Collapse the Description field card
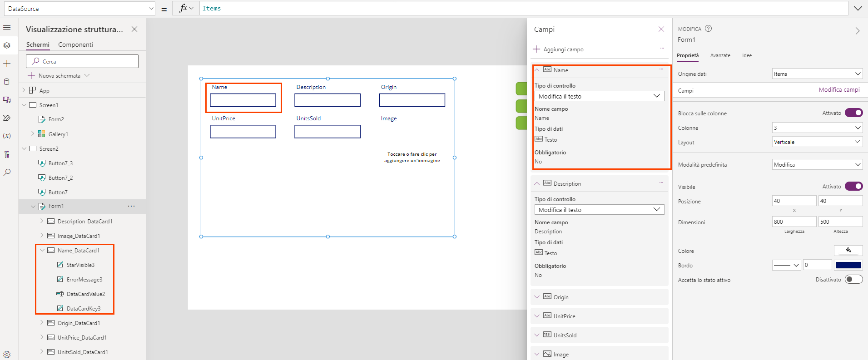The width and height of the screenshot is (868, 360). pyautogui.click(x=537, y=183)
